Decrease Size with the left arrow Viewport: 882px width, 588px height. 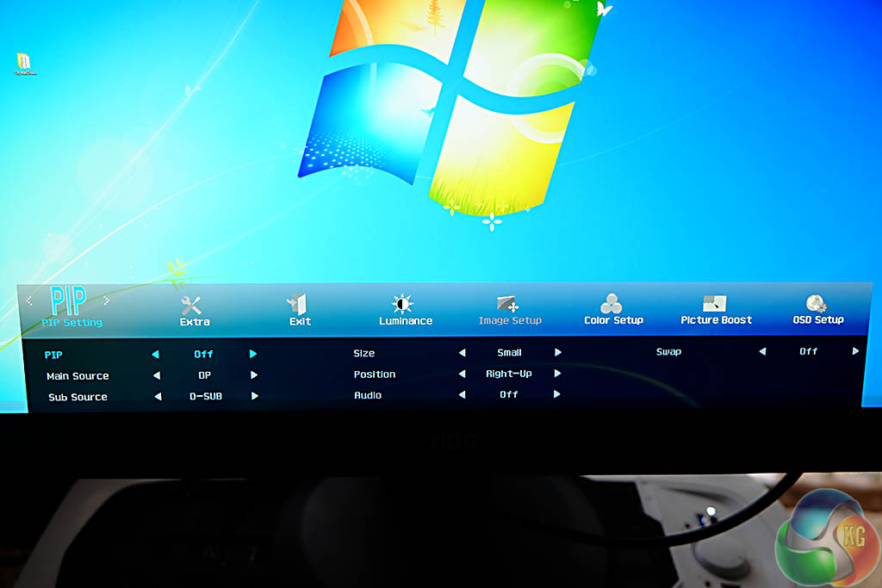pos(463,352)
